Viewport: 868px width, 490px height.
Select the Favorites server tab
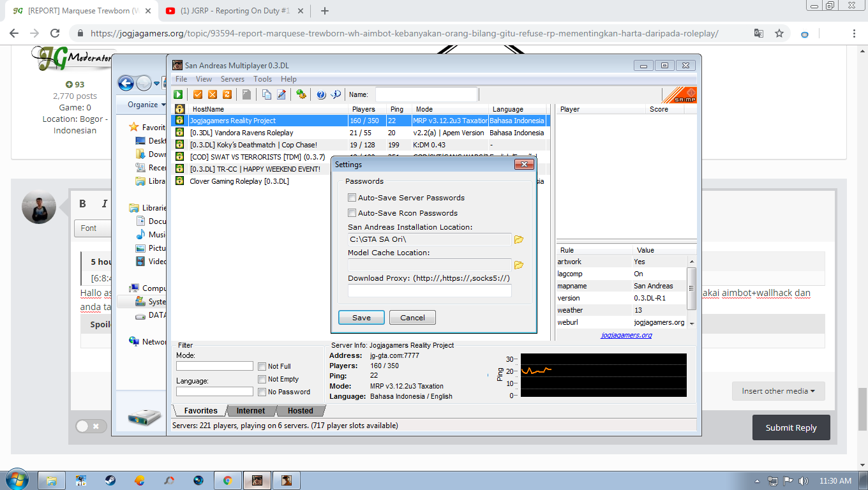point(201,411)
